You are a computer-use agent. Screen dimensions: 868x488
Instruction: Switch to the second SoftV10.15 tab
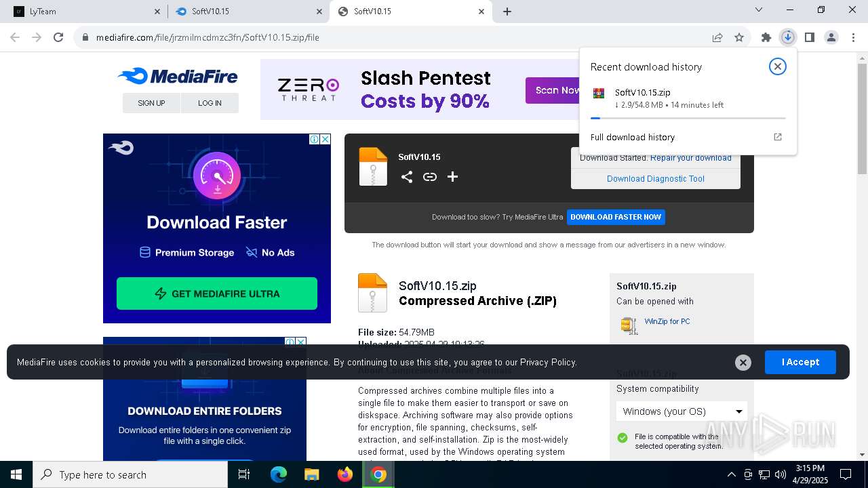click(x=248, y=12)
